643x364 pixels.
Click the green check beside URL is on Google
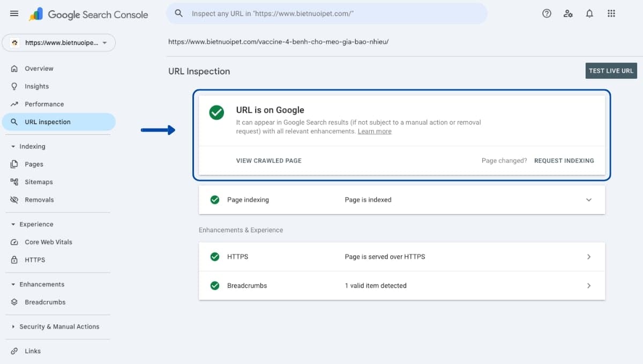[x=216, y=112]
